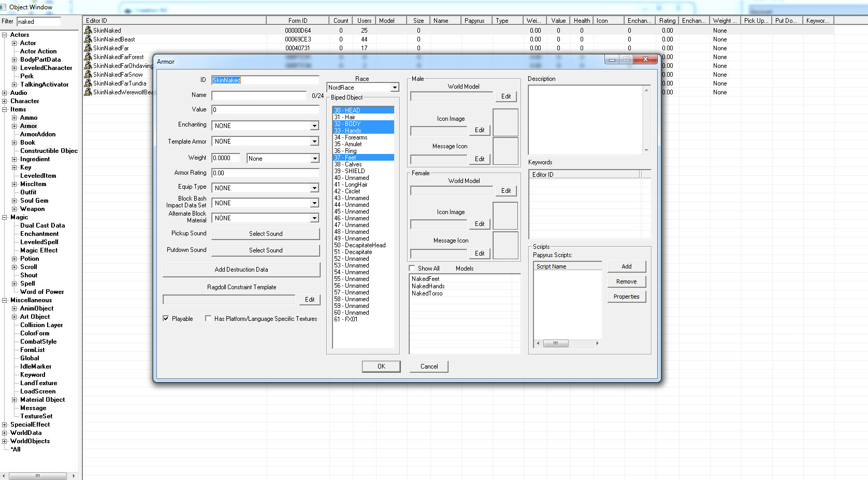
Task: Expand the SpecialEffect tree category
Action: point(5,425)
